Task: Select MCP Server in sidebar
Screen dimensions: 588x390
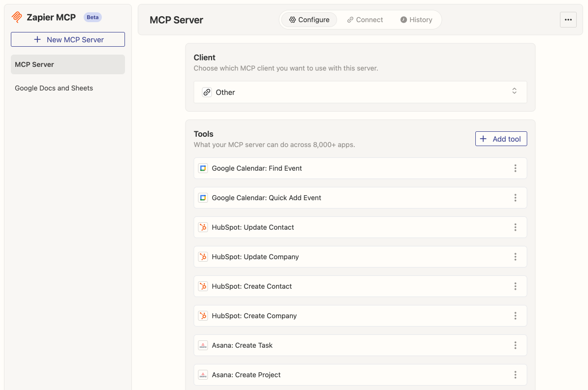Action: pos(68,64)
